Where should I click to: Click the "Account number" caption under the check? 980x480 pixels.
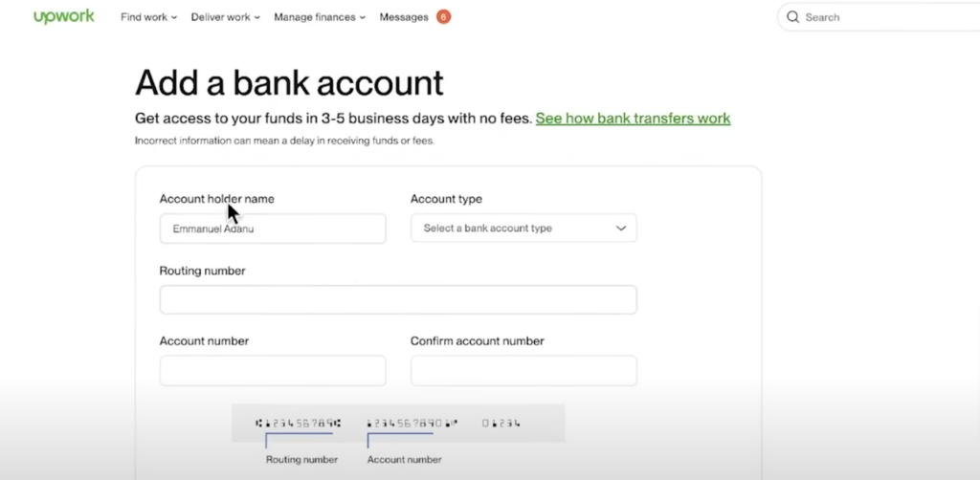404,460
